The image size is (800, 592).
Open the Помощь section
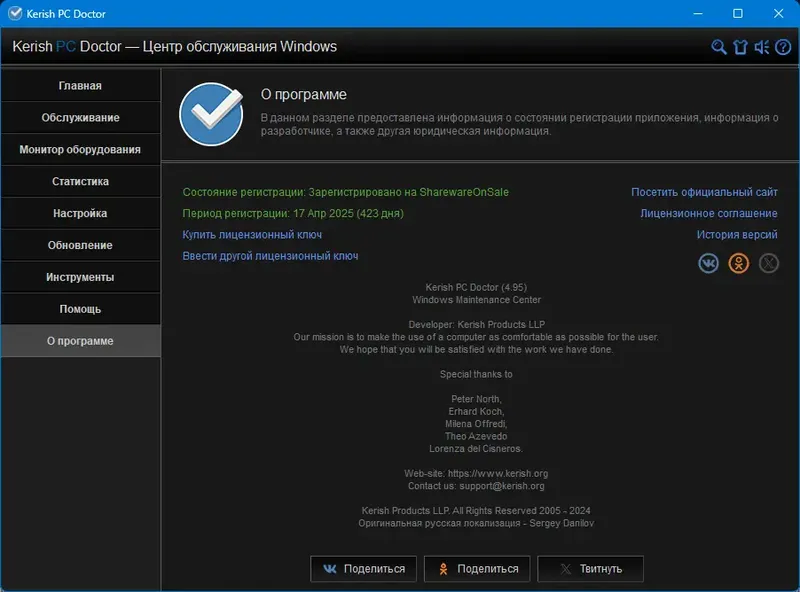pos(81,309)
